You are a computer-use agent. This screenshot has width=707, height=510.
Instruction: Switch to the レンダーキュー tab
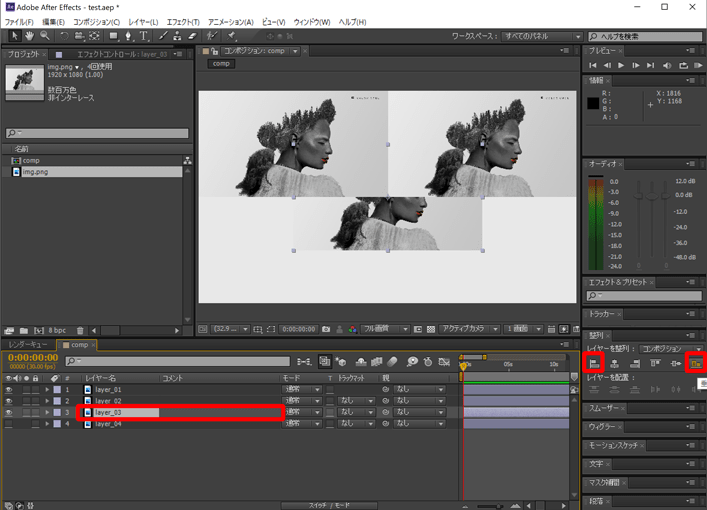28,345
